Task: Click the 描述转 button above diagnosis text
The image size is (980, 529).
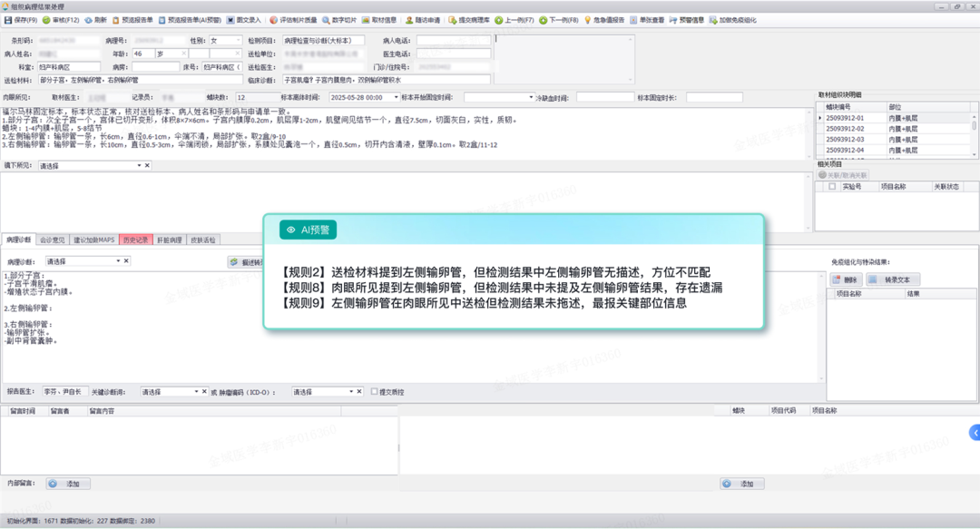Action: [x=246, y=262]
